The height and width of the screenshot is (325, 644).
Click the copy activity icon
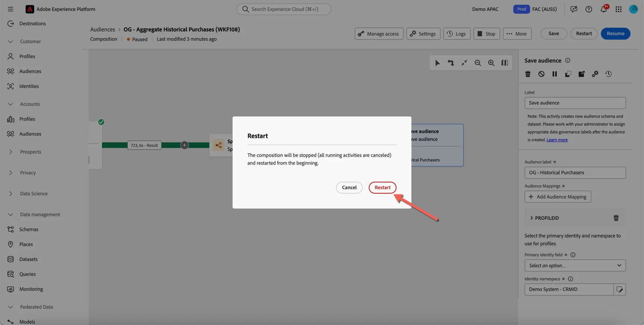point(568,74)
